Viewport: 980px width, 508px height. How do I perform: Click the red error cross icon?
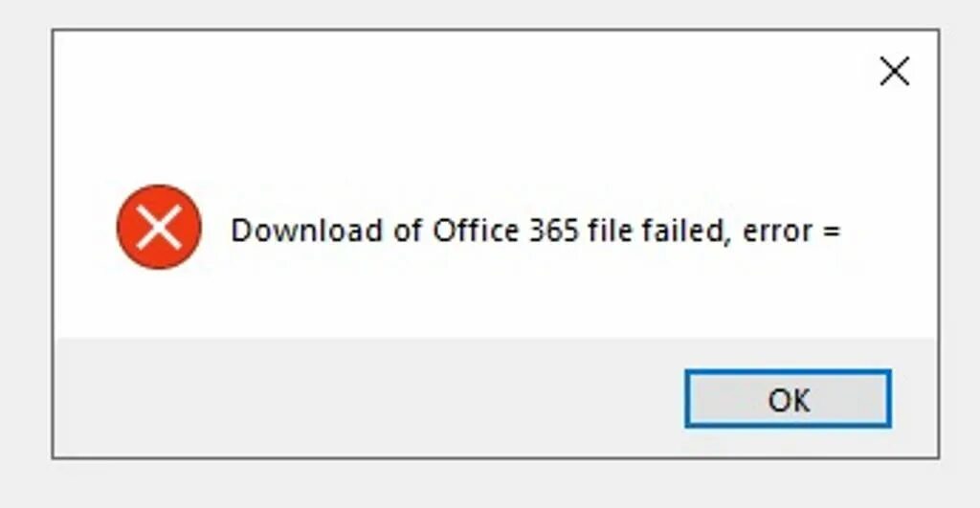[159, 228]
